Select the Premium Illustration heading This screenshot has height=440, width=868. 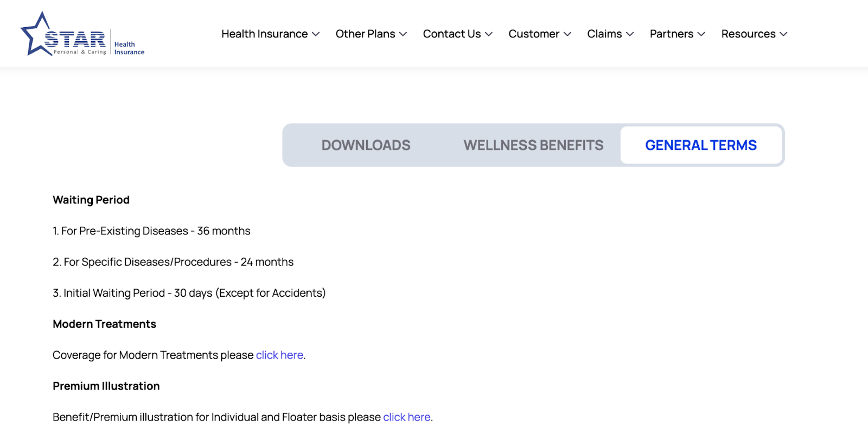pos(106,386)
